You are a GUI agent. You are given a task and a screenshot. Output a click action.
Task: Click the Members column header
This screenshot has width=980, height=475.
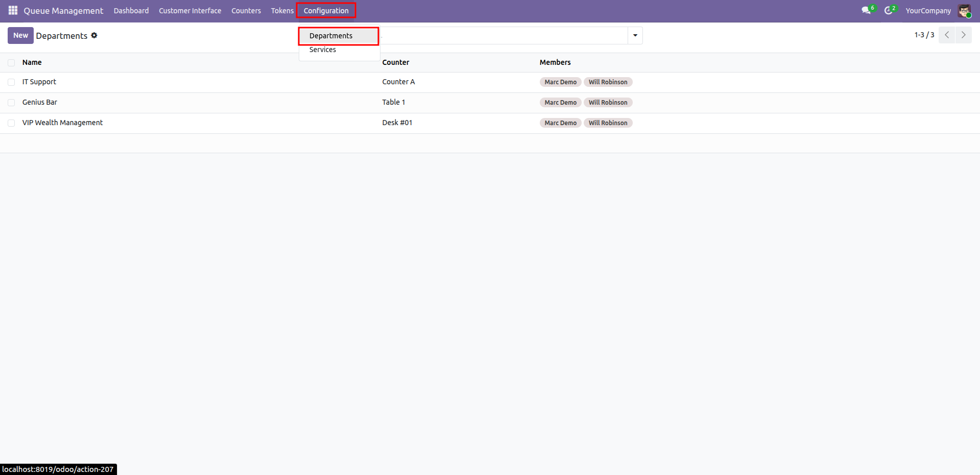click(x=555, y=62)
